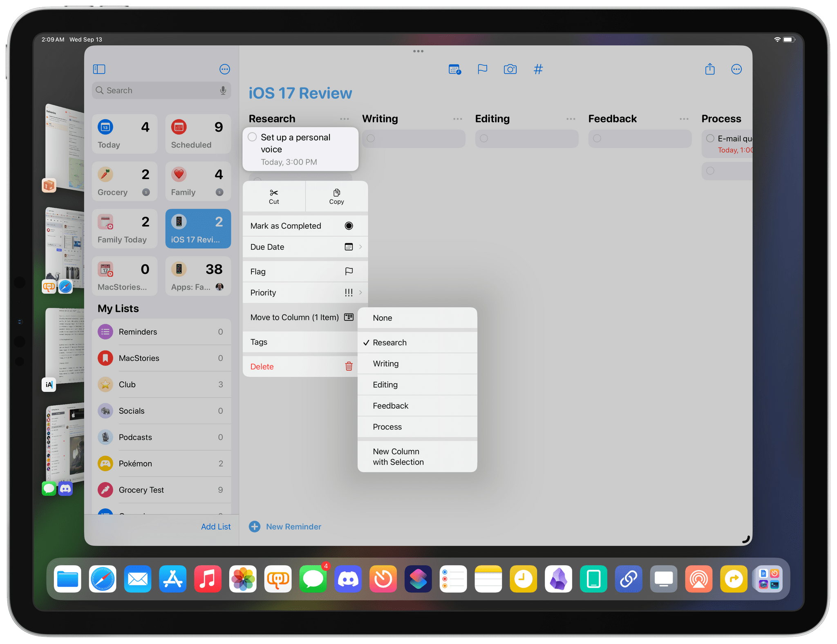Complete 'Set up a personal voice' reminder
This screenshot has width=837, height=644.
pos(252,137)
